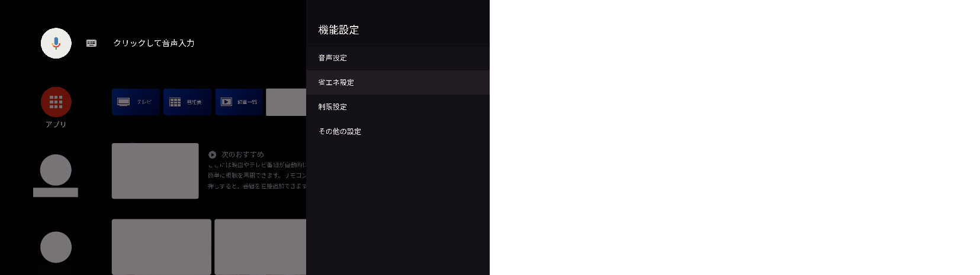This screenshot has height=275, width=980.
Task: Select the bottom gray circular channel icon
Action: [56, 247]
